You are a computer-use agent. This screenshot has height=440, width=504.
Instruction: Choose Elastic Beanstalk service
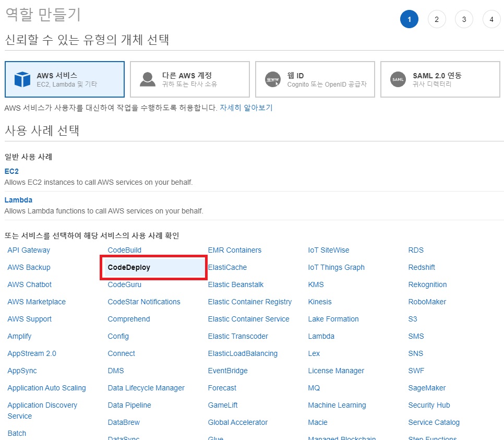(236, 284)
